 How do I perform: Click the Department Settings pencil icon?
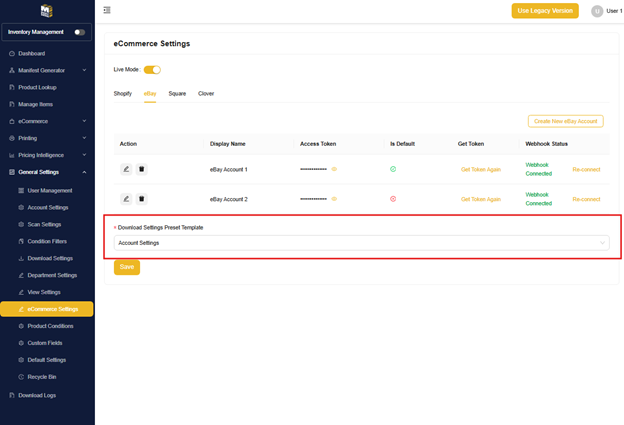21,275
